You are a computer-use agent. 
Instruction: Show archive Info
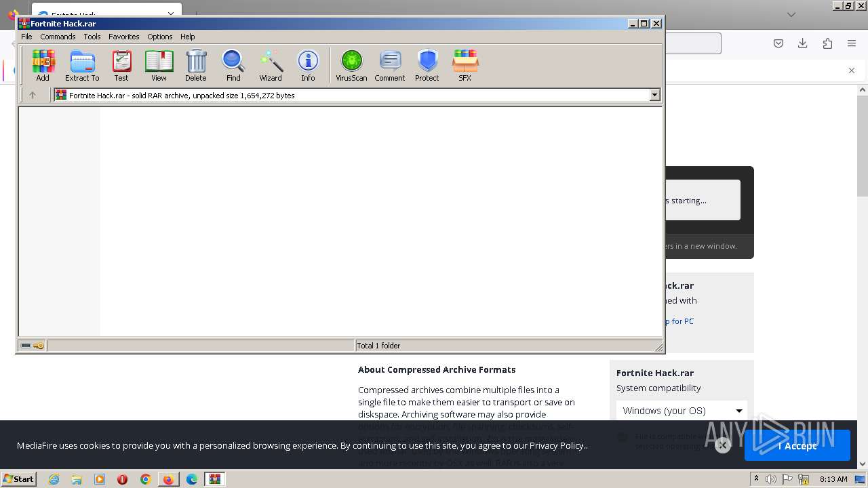[x=308, y=66]
